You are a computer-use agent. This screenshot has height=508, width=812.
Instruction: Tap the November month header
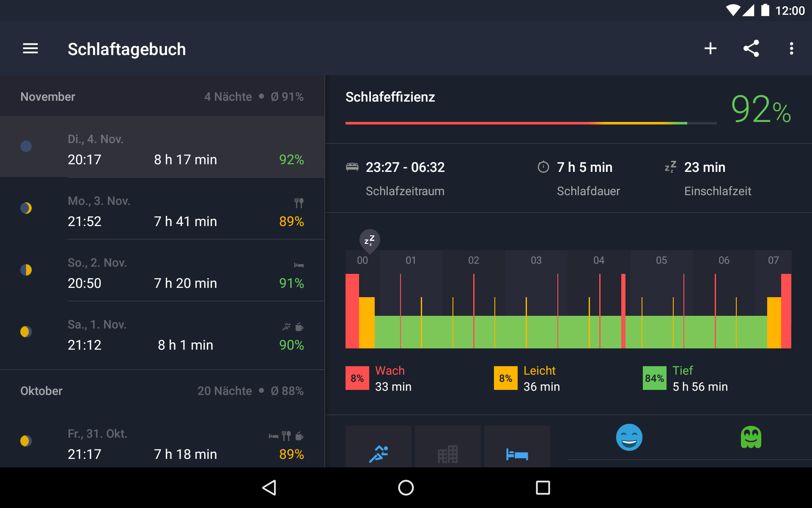[162, 97]
